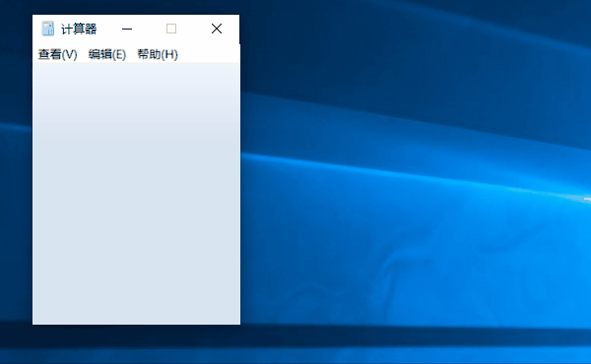Click the bottom area of calculator body
The image size is (591, 364).
click(136, 301)
